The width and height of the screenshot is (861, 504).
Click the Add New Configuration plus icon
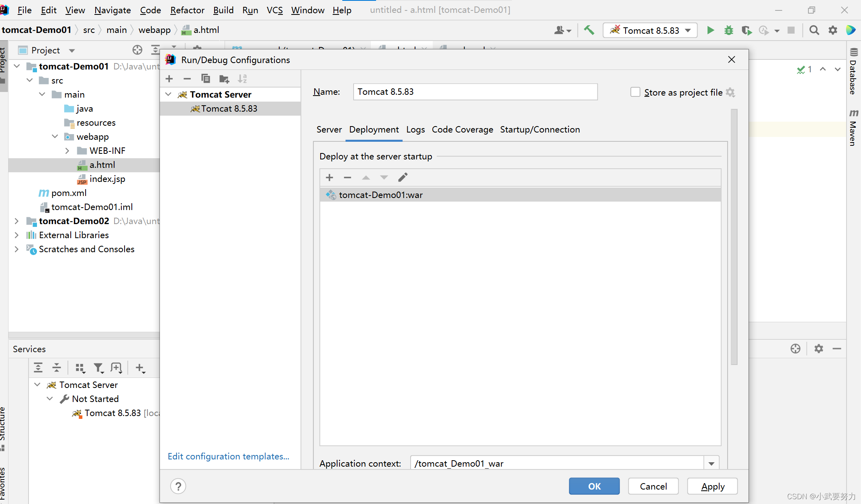(x=169, y=79)
